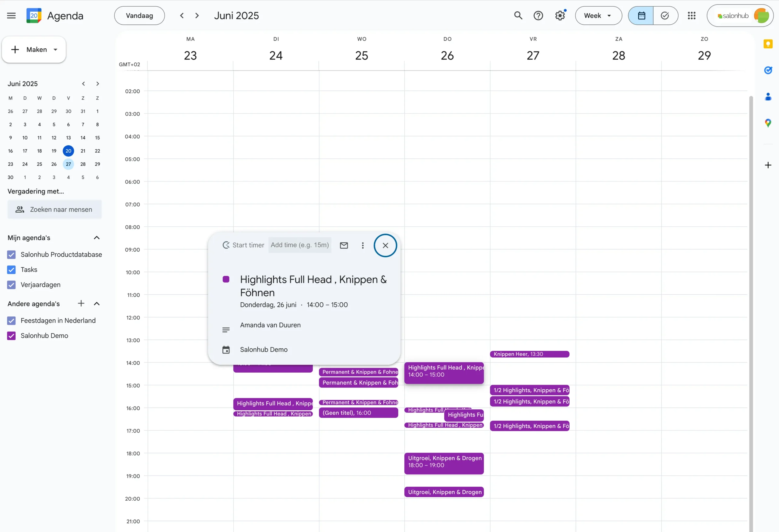The image size is (779, 532).
Task: Open the Week view dropdown
Action: point(598,16)
